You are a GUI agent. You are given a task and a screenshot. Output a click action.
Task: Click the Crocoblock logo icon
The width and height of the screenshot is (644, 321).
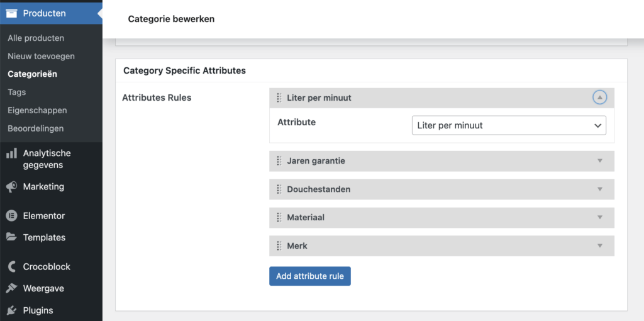coord(11,267)
